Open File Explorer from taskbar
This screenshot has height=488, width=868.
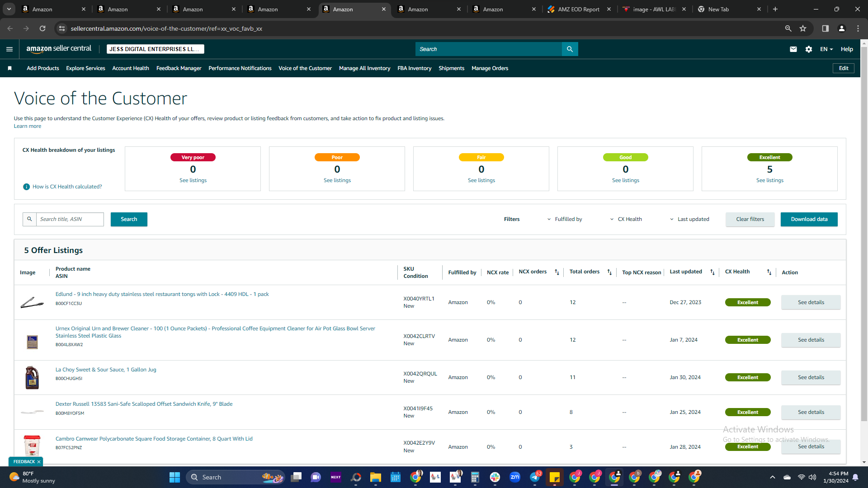(376, 477)
